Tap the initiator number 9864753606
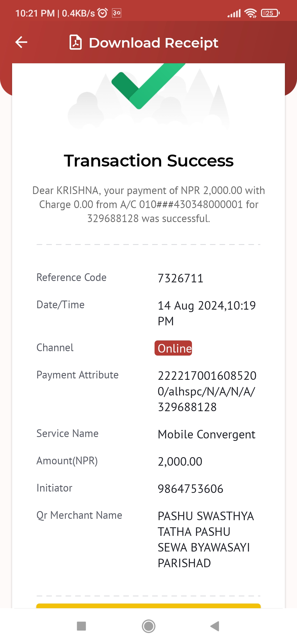Screen dimensions: 297x644 [x=190, y=489]
